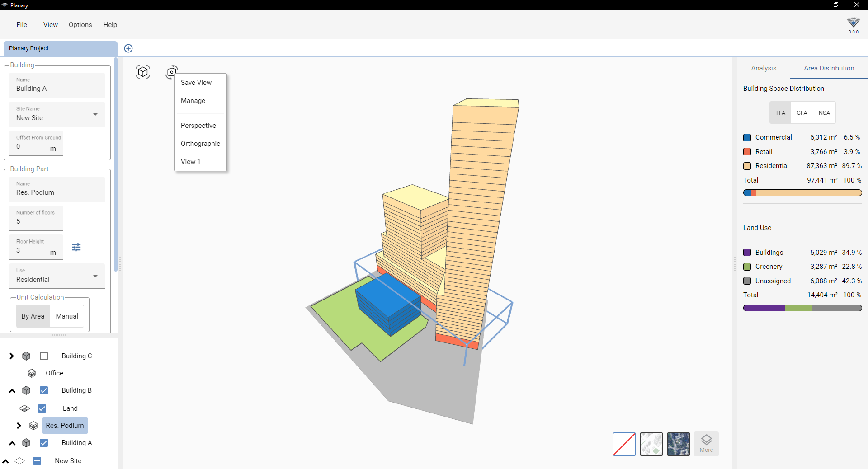
Task: Open the File menu
Action: pyautogui.click(x=22, y=25)
